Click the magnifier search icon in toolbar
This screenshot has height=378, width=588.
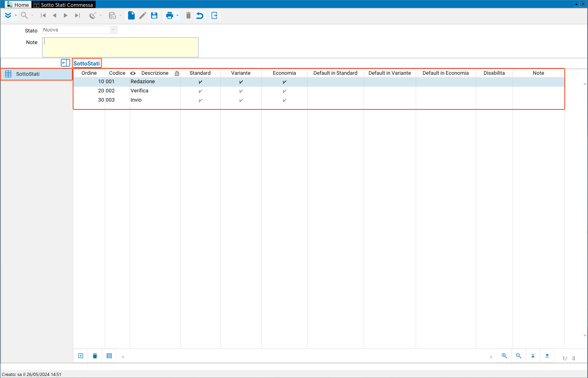click(24, 15)
